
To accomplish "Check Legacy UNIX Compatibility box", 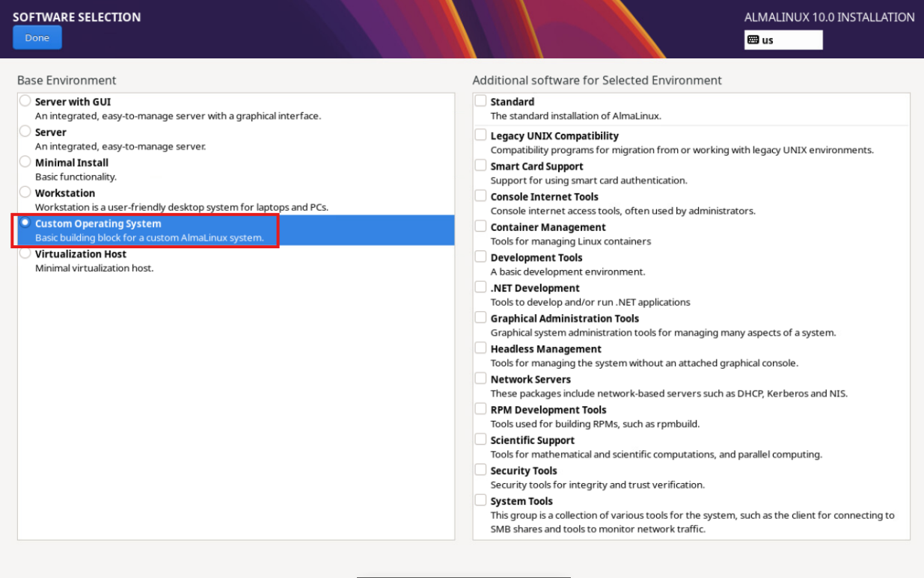I will [480, 135].
